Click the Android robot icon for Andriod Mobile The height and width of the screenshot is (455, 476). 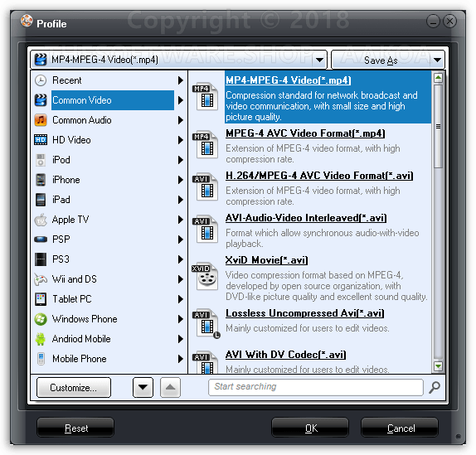(41, 339)
